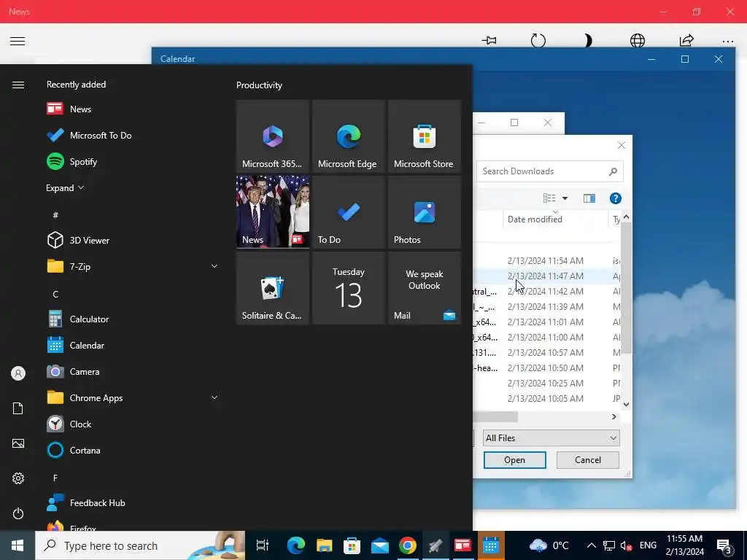The height and width of the screenshot is (560, 747).
Task: Open the Mail tile
Action: click(424, 287)
